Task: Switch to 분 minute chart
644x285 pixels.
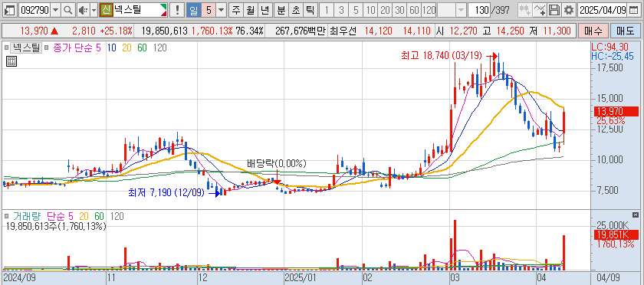Action: point(281,10)
